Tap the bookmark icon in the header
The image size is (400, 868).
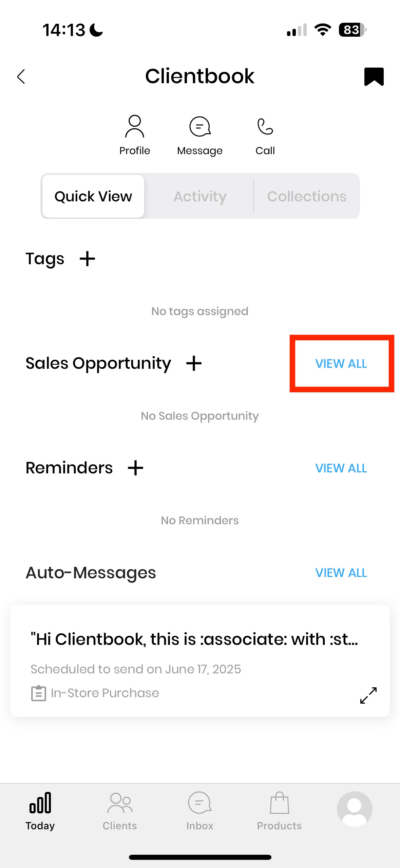374,76
